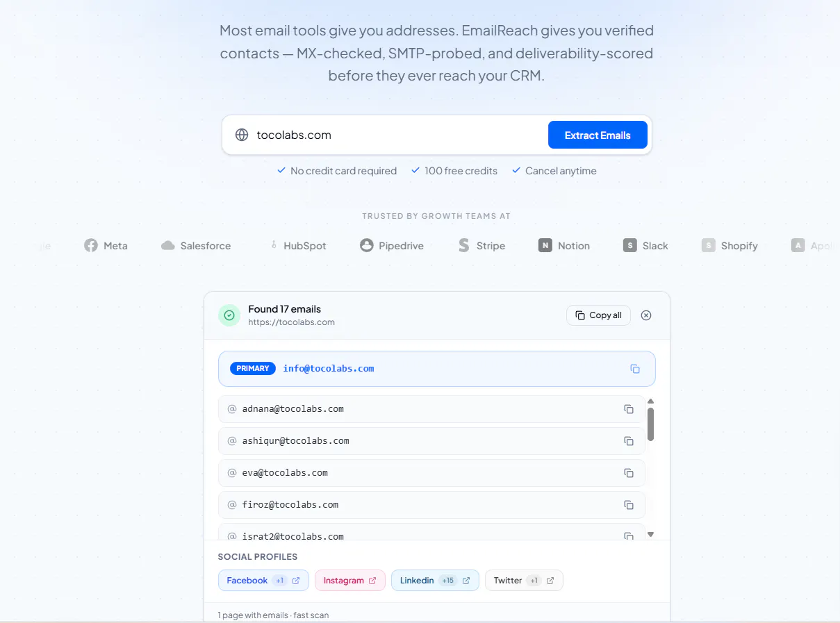Select the ashiqur@tocolabs.com row
The image size is (840, 623).
(431, 441)
